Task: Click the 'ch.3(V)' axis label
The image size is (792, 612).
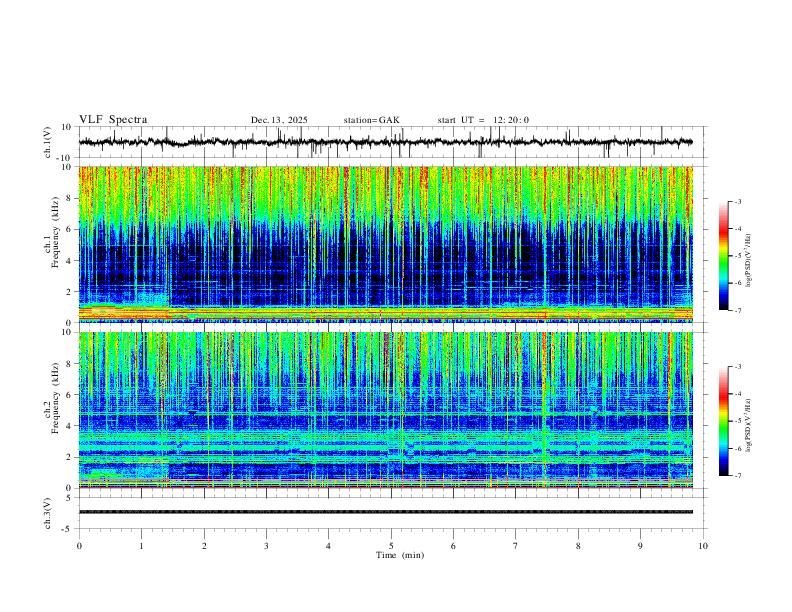Action: (48, 514)
